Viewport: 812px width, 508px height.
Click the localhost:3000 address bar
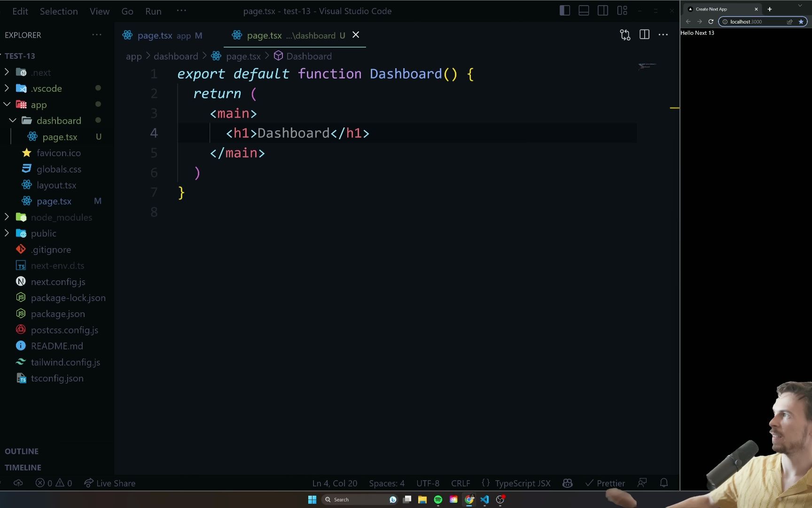coord(747,22)
